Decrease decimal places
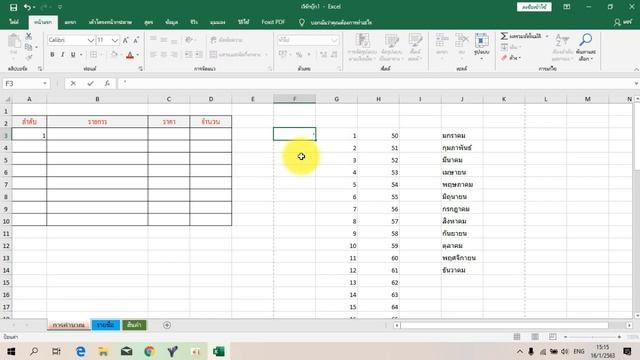 (334, 54)
